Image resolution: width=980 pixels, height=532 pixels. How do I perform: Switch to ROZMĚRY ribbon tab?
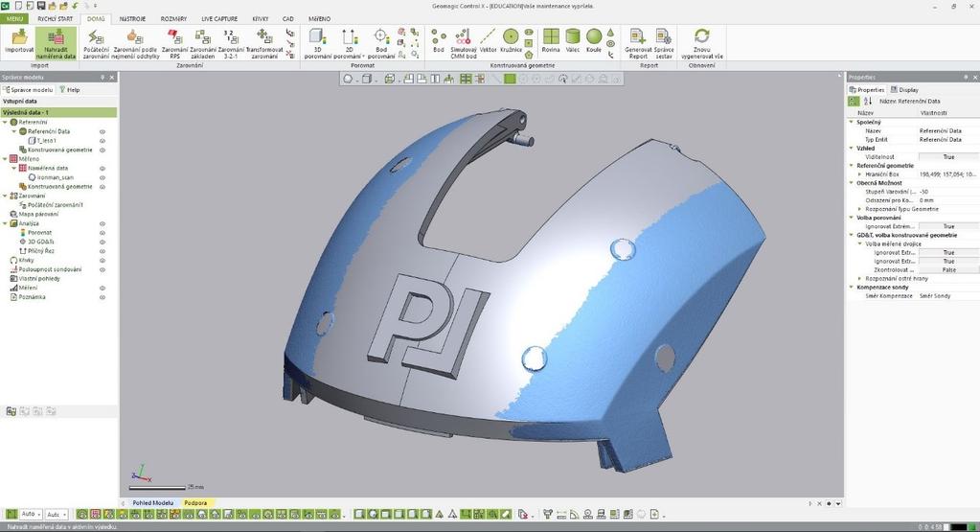(173, 19)
